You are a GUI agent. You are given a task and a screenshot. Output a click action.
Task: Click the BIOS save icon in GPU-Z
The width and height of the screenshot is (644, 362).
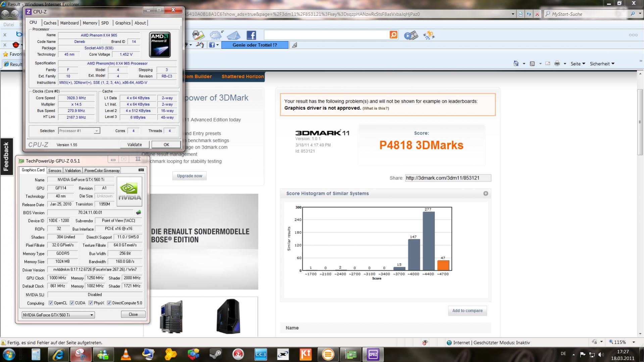point(138,212)
